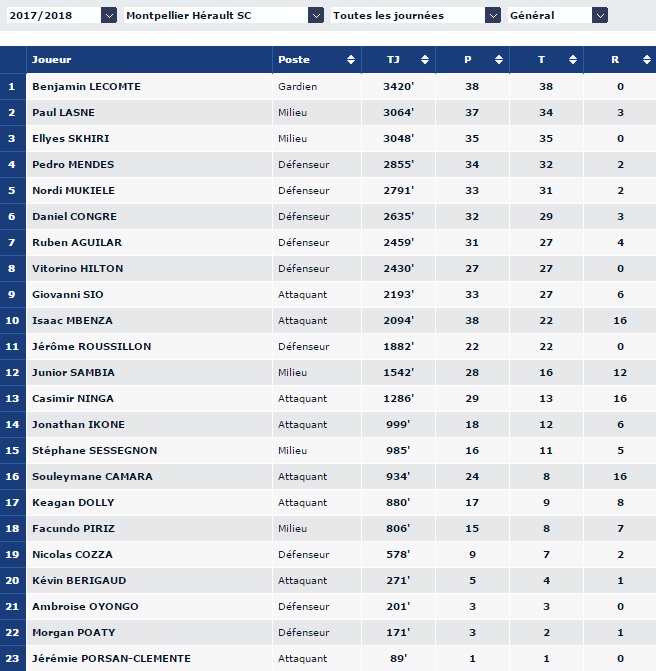The width and height of the screenshot is (656, 671).
Task: Click the 171' playing time value
Action: pos(398,632)
